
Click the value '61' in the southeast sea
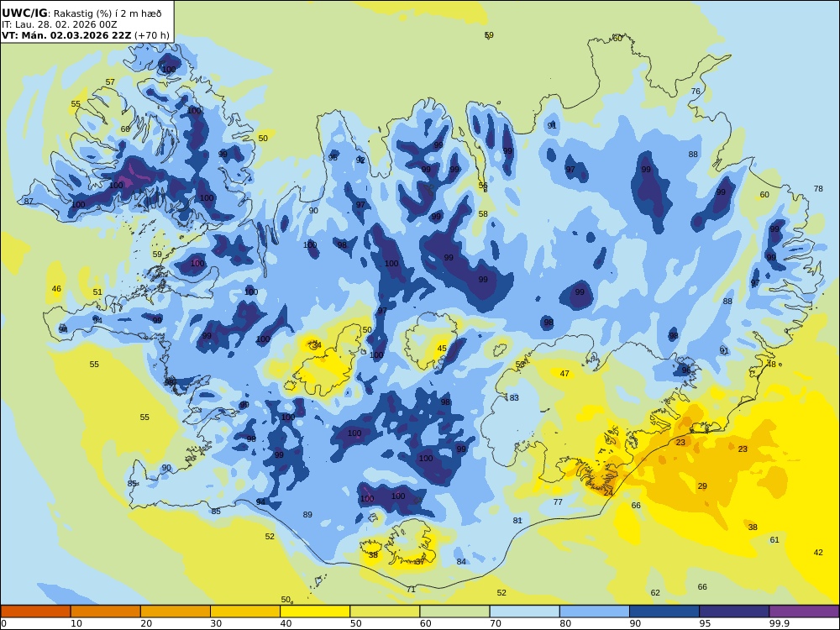pyautogui.click(x=774, y=539)
